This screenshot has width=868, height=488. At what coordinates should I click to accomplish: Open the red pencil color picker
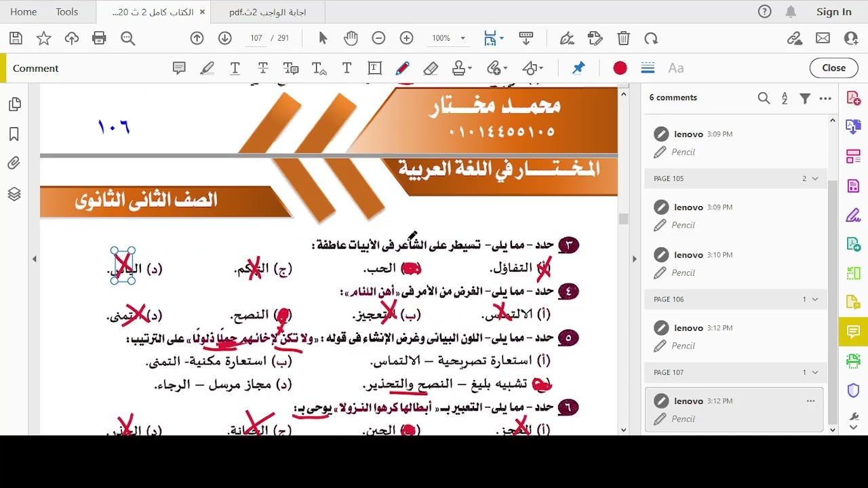(620, 68)
